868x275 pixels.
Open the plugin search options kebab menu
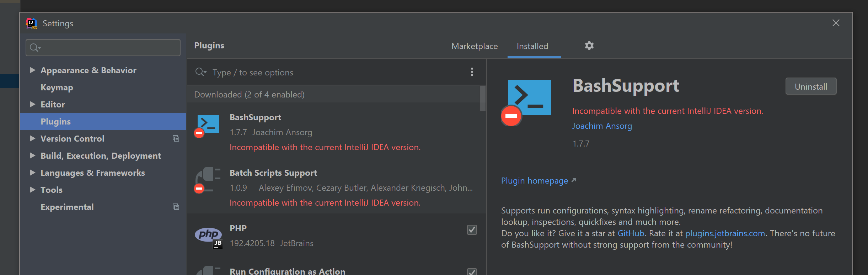click(472, 72)
